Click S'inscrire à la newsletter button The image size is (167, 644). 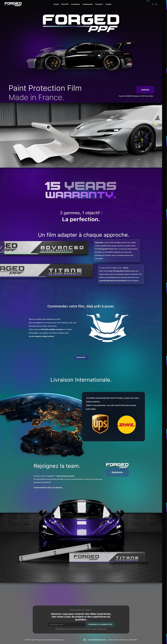100,624
